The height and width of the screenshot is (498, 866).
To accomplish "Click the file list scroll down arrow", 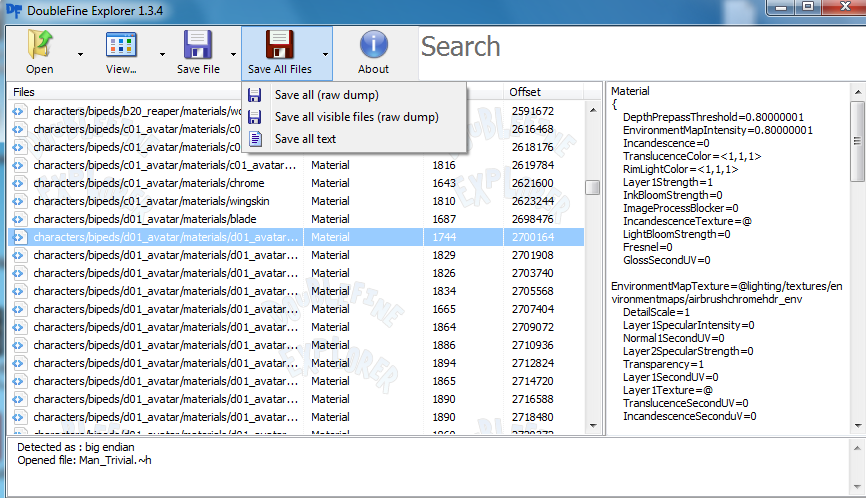I will point(593,426).
